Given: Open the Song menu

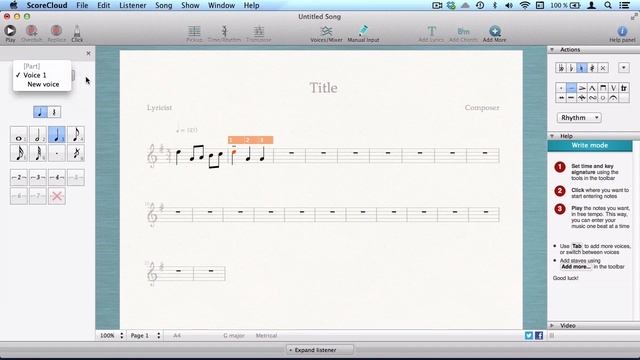Looking at the screenshot, I should pos(164,5).
